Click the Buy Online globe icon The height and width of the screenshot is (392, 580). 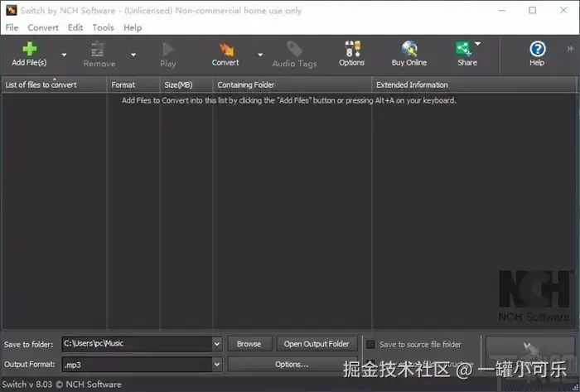click(x=409, y=49)
